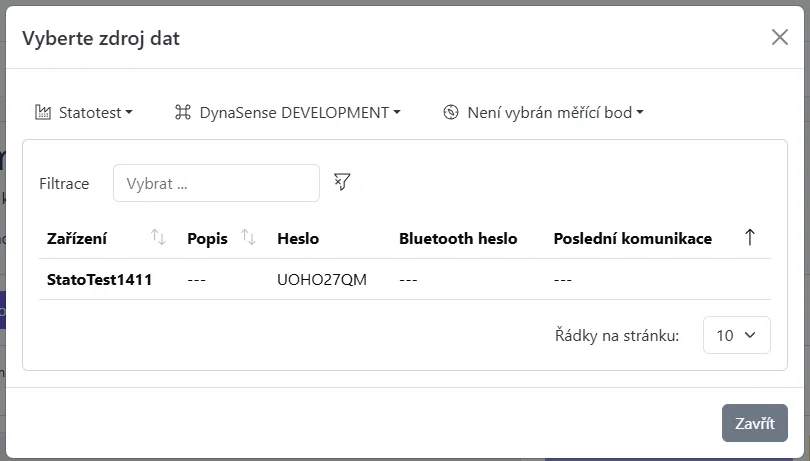Sort by Popis using its arrows icon
810x461 pixels.
point(249,238)
